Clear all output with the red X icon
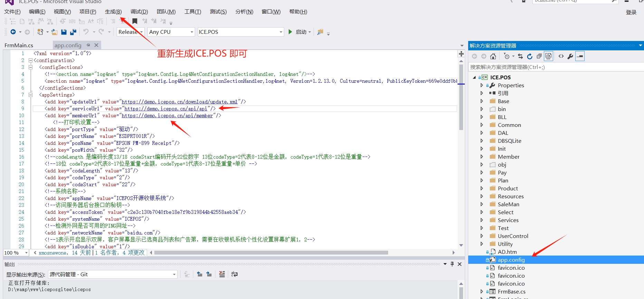Image resolution: width=644 pixels, height=299 pixels. (222, 274)
